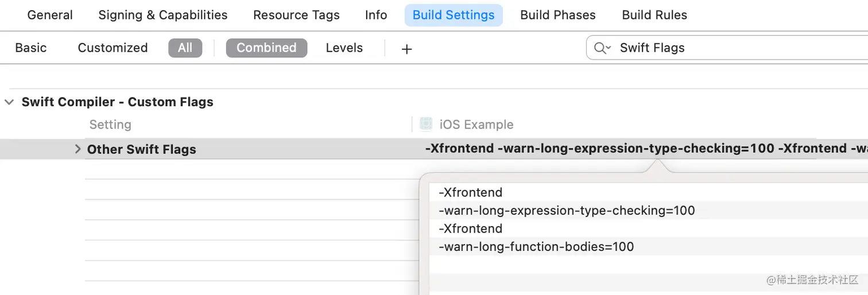The height and width of the screenshot is (295, 868).
Task: Switch to Combined view mode
Action: [x=266, y=48]
